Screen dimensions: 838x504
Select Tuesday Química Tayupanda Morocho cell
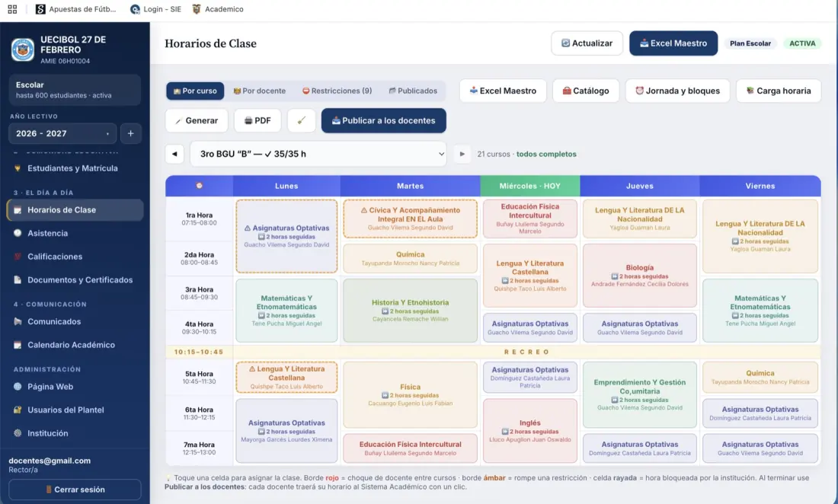click(411, 258)
